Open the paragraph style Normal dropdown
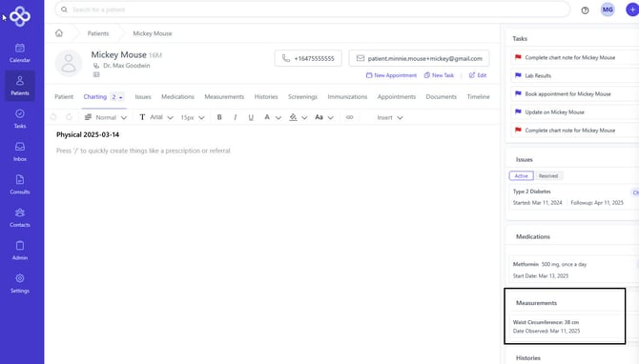The image size is (639, 364). [106, 117]
